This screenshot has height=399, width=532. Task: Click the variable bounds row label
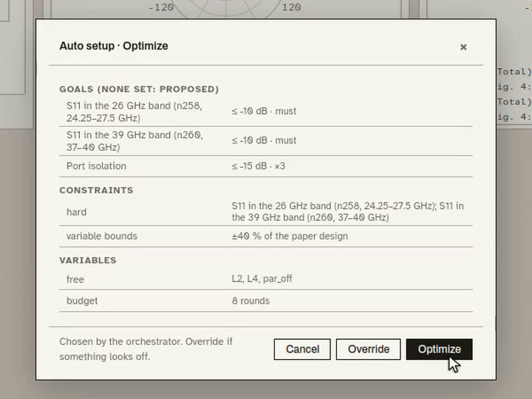(x=101, y=236)
